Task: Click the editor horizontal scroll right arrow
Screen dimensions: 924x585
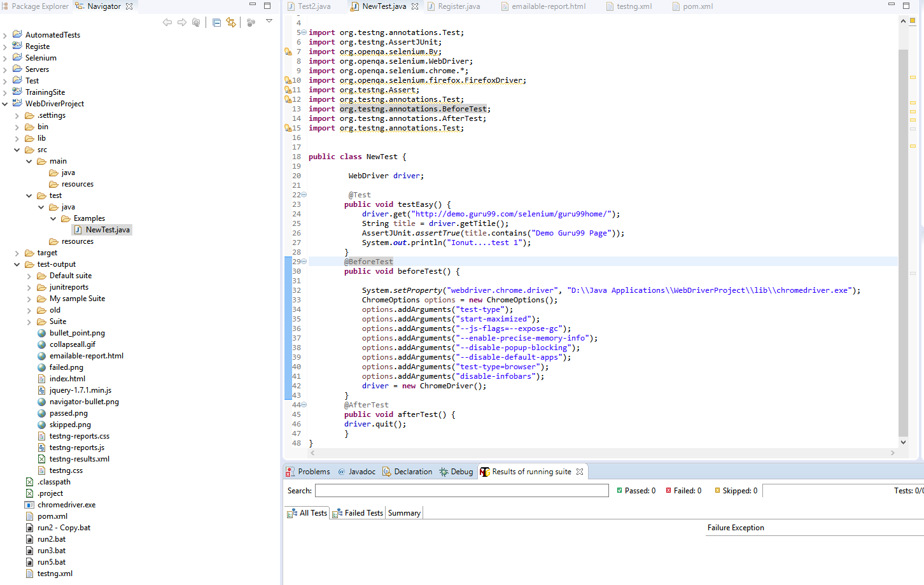Action: click(x=893, y=453)
